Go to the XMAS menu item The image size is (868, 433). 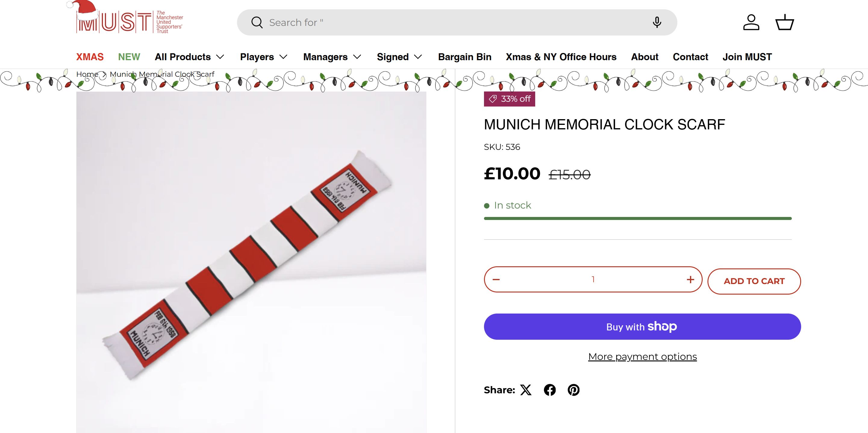coord(90,57)
